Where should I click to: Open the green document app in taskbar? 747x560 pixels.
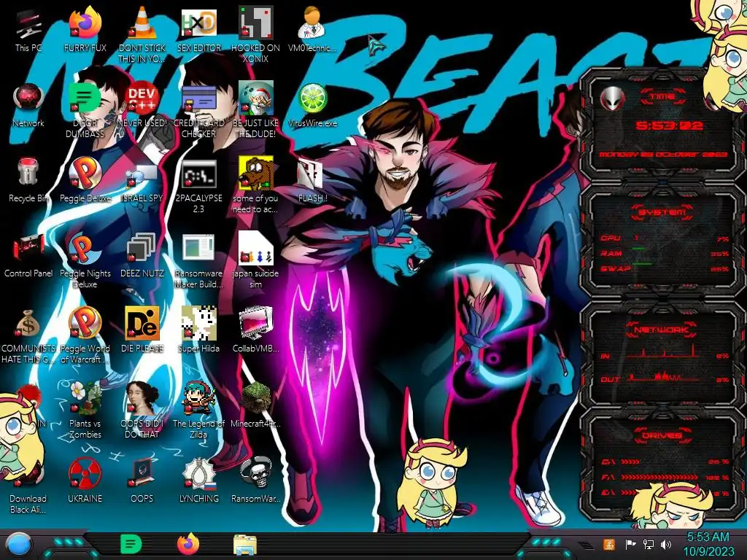(131, 544)
